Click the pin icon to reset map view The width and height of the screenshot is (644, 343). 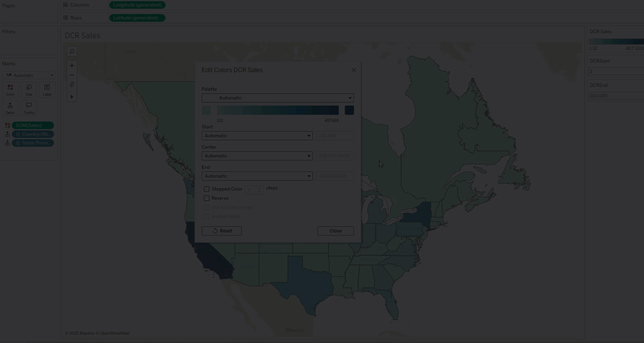tap(72, 85)
